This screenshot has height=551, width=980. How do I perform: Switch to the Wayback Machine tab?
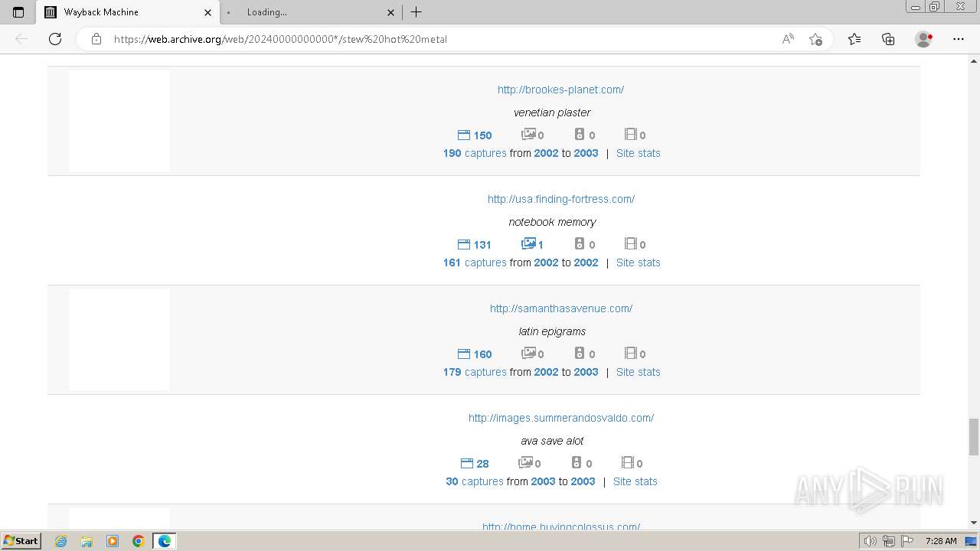[x=128, y=12]
